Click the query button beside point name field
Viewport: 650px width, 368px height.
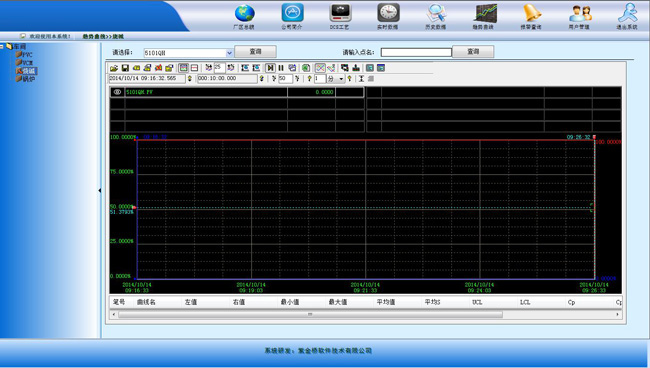point(473,51)
